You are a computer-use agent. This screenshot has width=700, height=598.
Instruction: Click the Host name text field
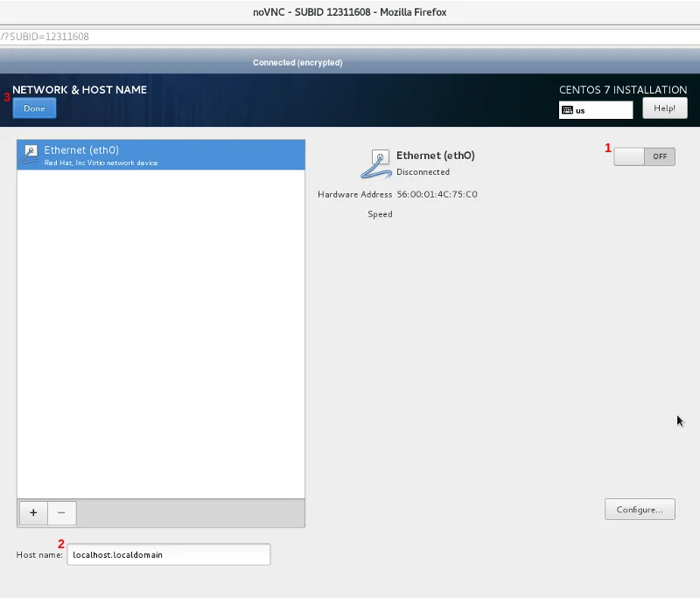coord(168,554)
